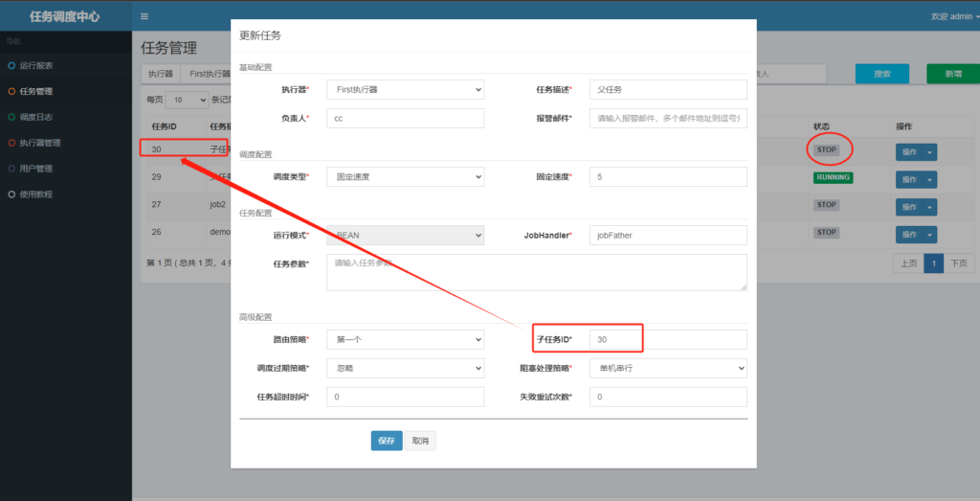Click the 任务管理 sidebar circle icon
980x501 pixels.
click(x=11, y=91)
